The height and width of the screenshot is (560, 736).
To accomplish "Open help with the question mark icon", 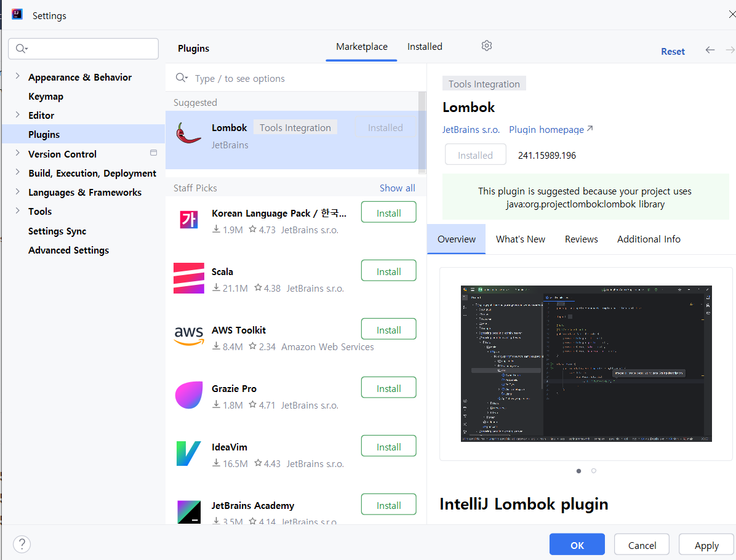I will click(22, 545).
